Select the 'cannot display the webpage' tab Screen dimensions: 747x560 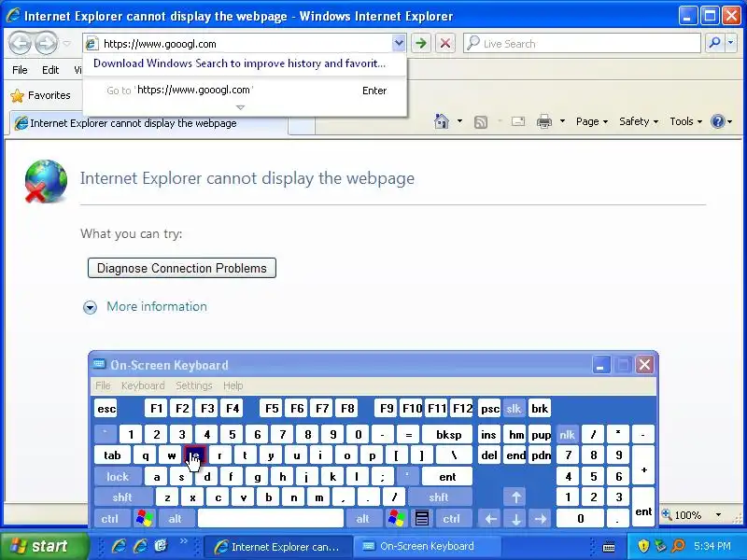148,123
